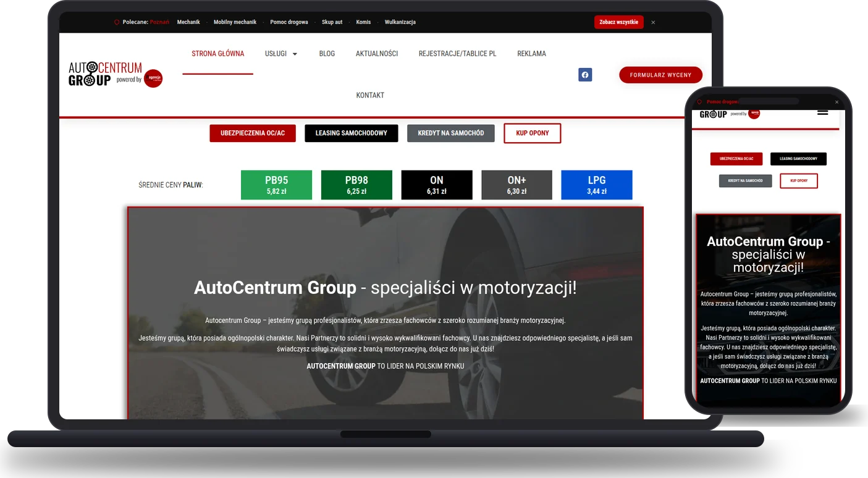This screenshot has width=868, height=478.
Task: Click Kup opony button on the phone
Action: pos(799,181)
